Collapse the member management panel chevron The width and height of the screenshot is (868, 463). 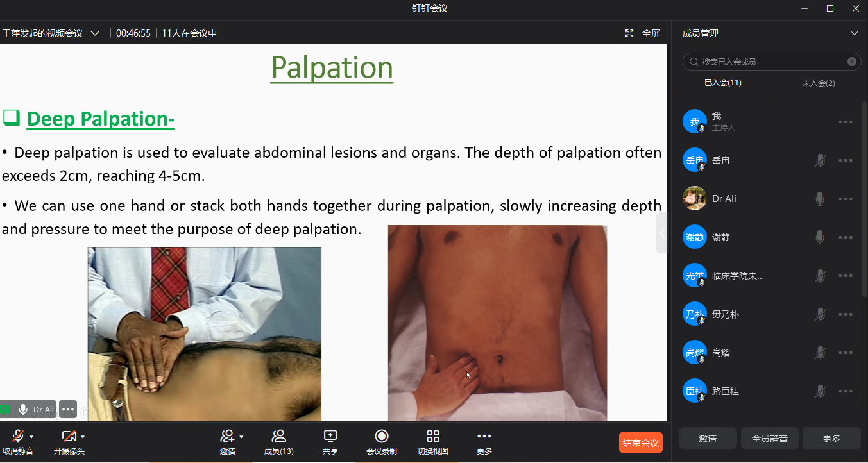(x=854, y=33)
